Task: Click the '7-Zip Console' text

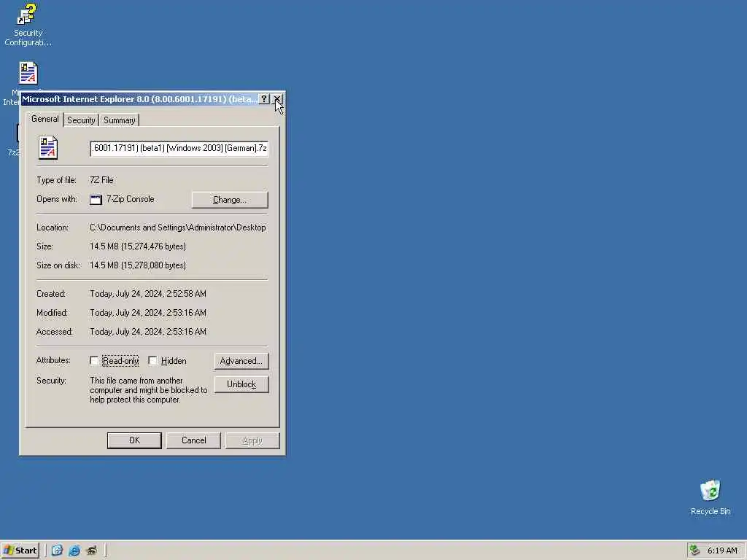Action: click(x=130, y=199)
